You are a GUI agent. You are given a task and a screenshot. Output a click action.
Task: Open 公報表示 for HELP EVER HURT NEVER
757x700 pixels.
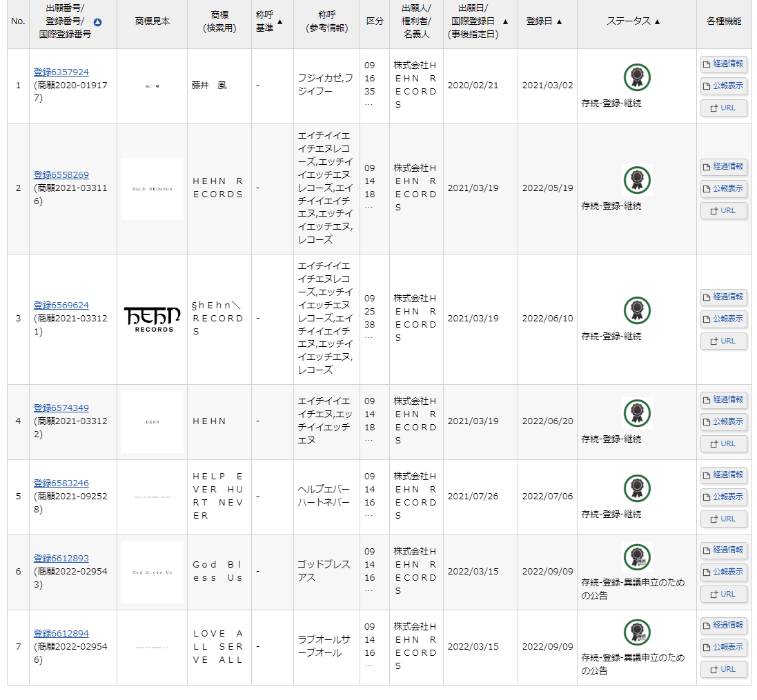(724, 497)
